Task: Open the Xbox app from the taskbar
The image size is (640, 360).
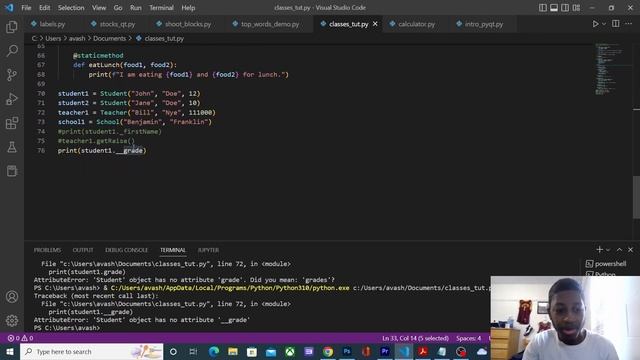Action: (x=290, y=351)
